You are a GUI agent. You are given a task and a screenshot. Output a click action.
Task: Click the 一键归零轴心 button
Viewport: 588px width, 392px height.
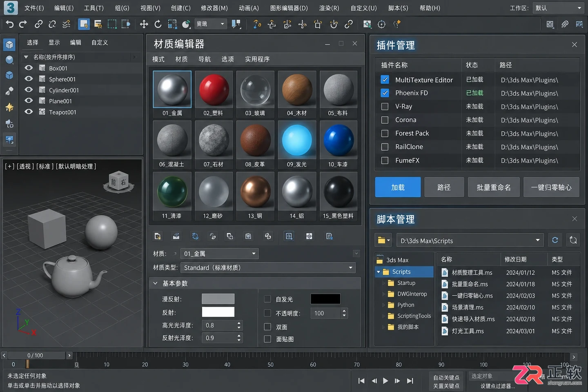[x=551, y=187]
